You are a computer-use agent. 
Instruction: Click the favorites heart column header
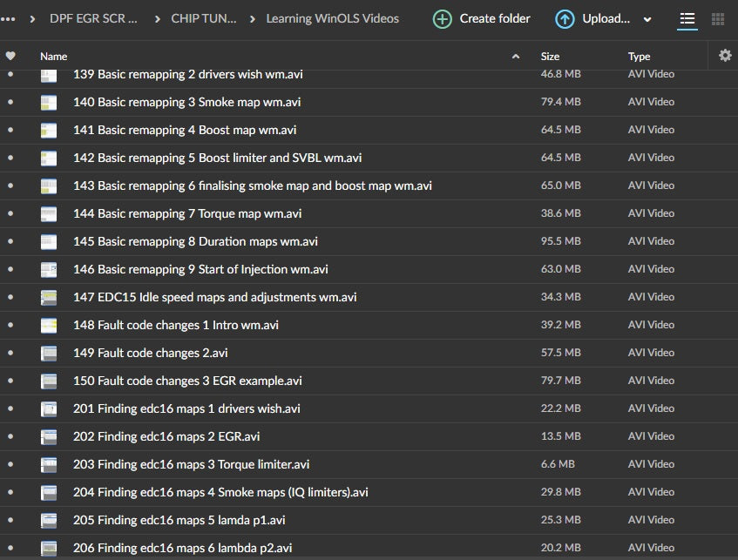[x=10, y=56]
